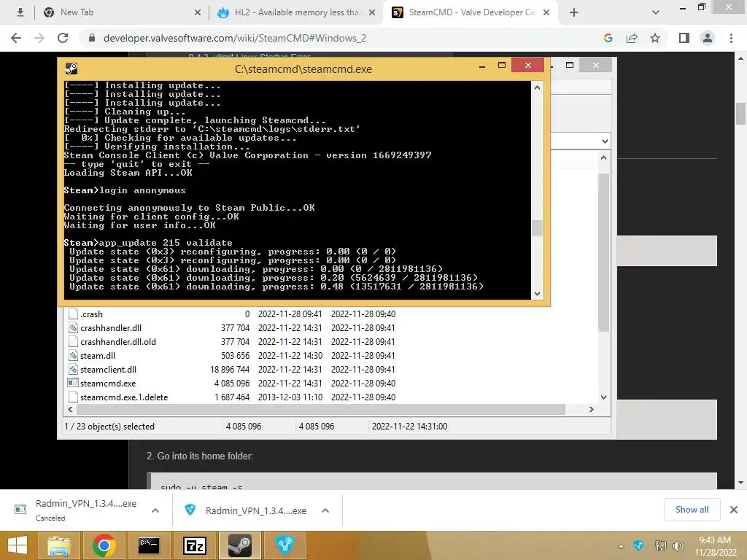This screenshot has width=747, height=560.
Task: Open options for canceled Radmin download
Action: 155,510
